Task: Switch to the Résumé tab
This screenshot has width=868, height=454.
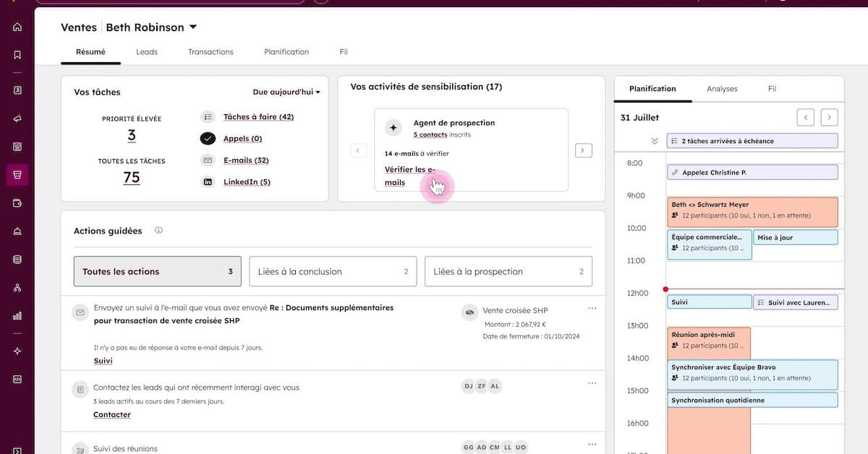Action: tap(90, 52)
